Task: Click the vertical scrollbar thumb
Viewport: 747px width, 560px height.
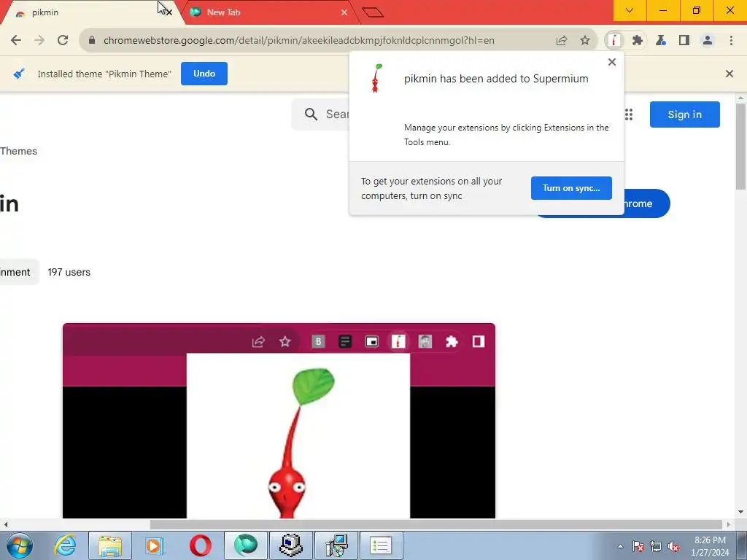Action: click(x=740, y=146)
